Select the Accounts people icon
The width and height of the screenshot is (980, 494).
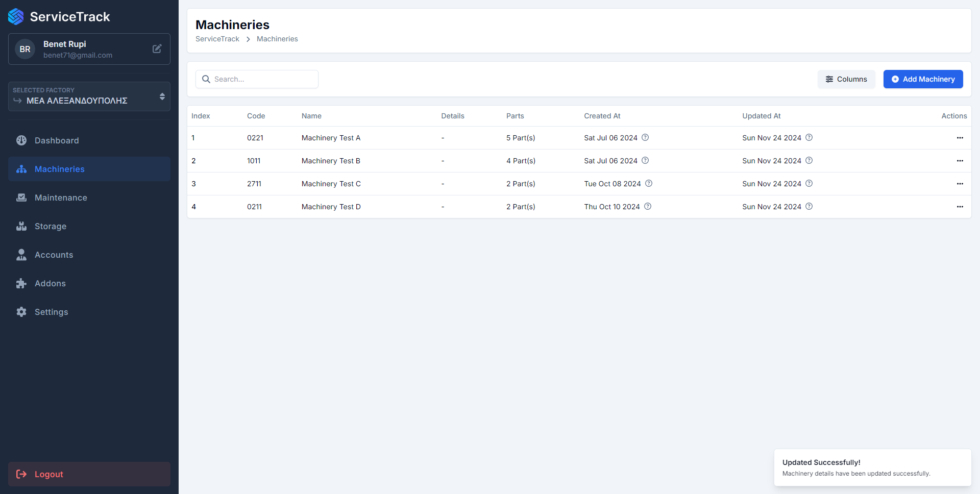click(x=21, y=255)
